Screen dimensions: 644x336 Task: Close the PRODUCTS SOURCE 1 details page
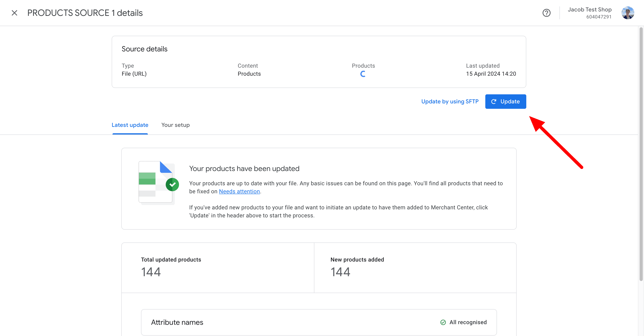pyautogui.click(x=14, y=13)
